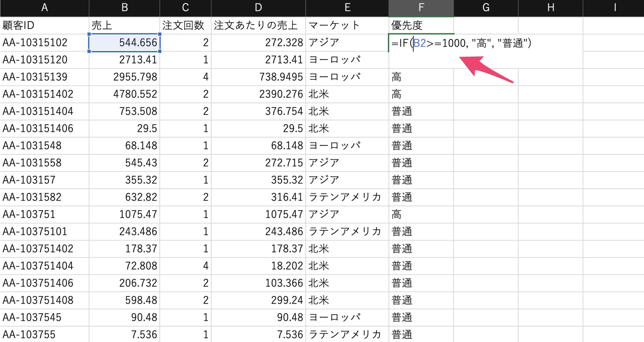
Task: Select column G header
Action: point(486,8)
